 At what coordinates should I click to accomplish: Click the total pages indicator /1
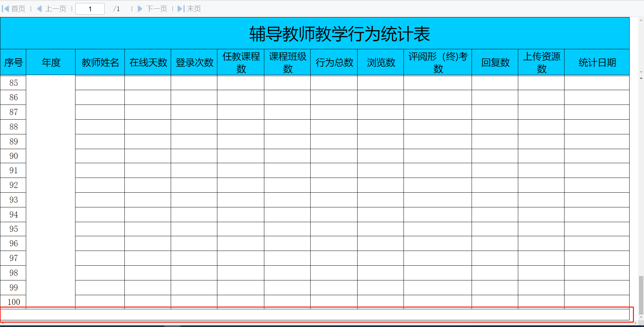(x=116, y=9)
